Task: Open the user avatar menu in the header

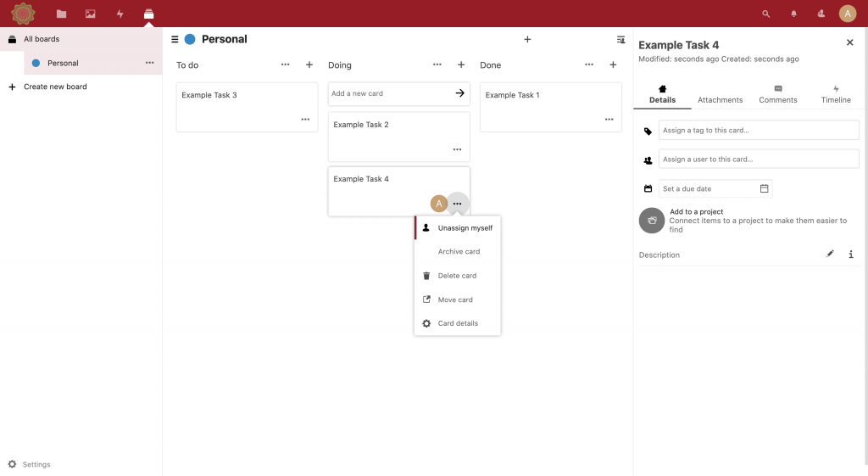Action: coord(847,14)
